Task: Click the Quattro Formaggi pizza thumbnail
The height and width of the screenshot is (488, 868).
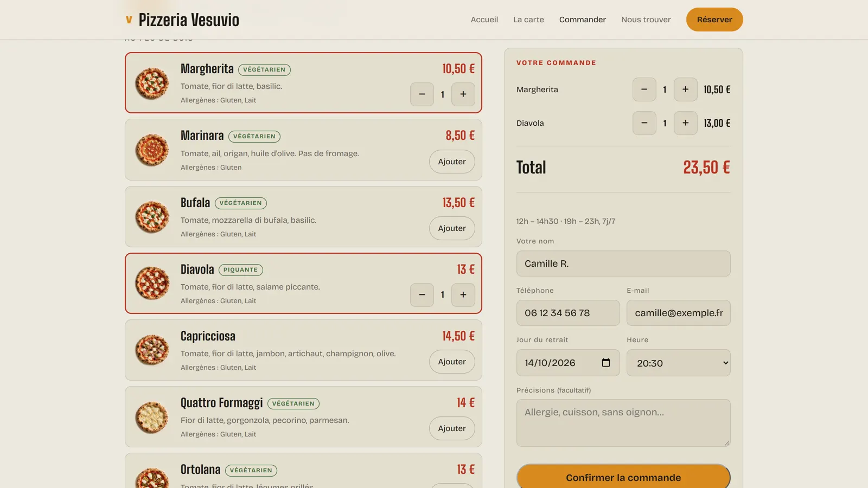Action: (x=152, y=416)
